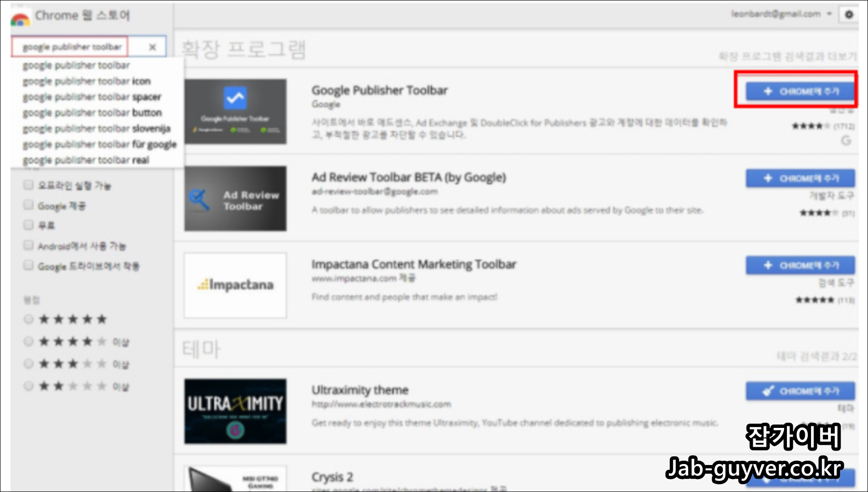Add Ad Review Toolbar BETA to Chrome
The width and height of the screenshot is (868, 492).
pos(800,178)
